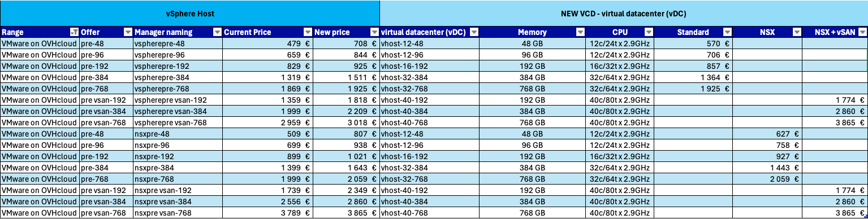This screenshot has width=868, height=219.
Task: Select the vspherepre vsan-384 cell
Action: click(x=178, y=111)
